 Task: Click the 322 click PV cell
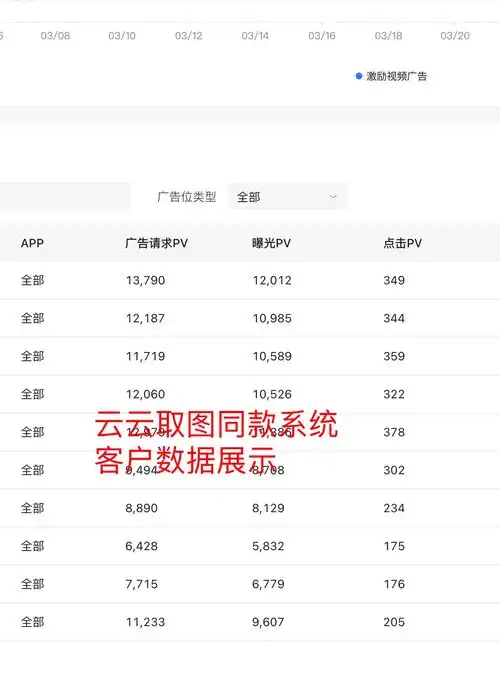[394, 394]
